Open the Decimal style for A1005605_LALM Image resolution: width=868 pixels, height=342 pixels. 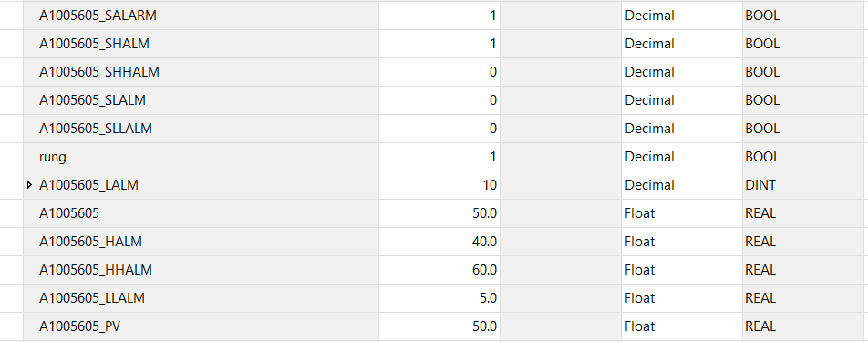(x=681, y=185)
